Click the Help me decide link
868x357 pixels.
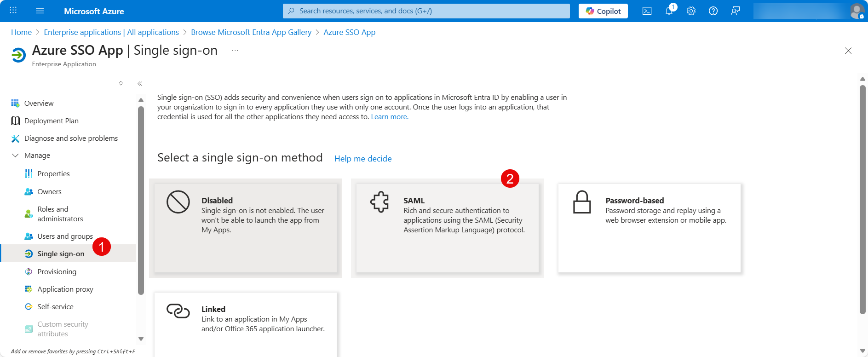tap(363, 159)
